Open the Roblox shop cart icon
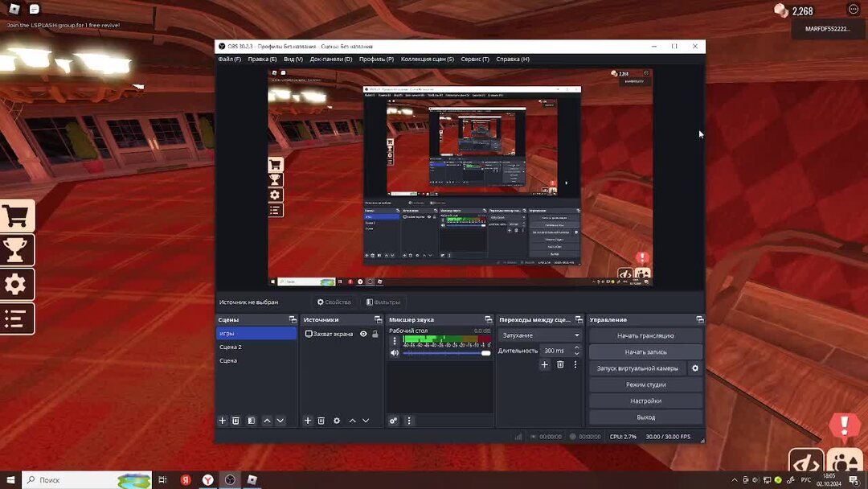Image resolution: width=868 pixels, height=489 pixels. [x=17, y=216]
